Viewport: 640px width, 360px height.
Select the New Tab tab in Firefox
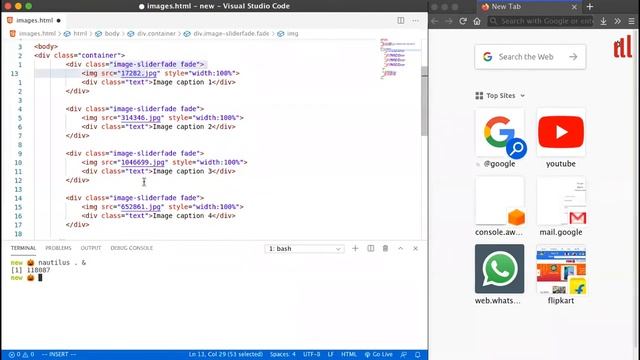[529, 7]
